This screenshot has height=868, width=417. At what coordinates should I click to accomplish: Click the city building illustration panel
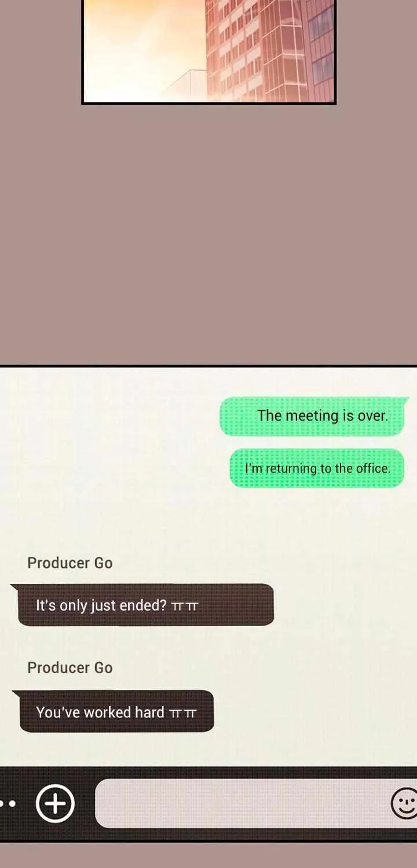point(209,52)
